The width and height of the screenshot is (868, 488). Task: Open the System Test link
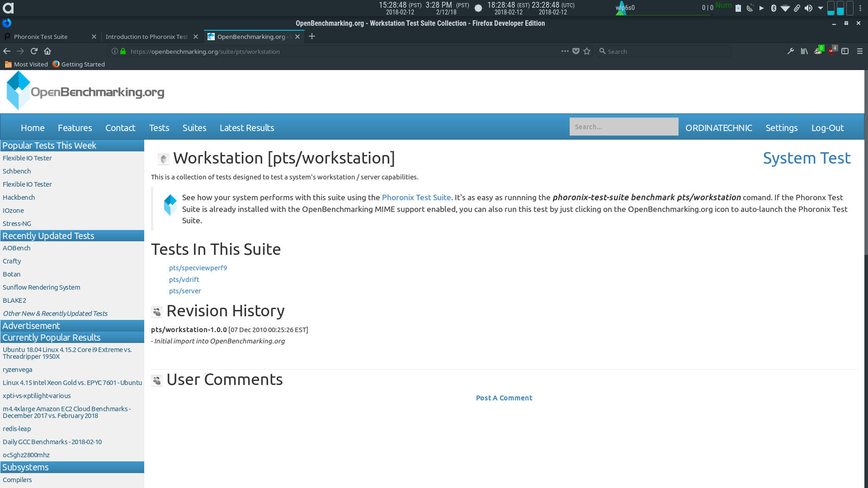[x=807, y=158]
